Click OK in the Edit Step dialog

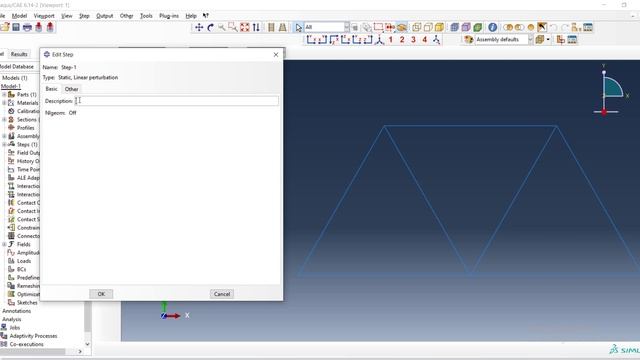101,294
